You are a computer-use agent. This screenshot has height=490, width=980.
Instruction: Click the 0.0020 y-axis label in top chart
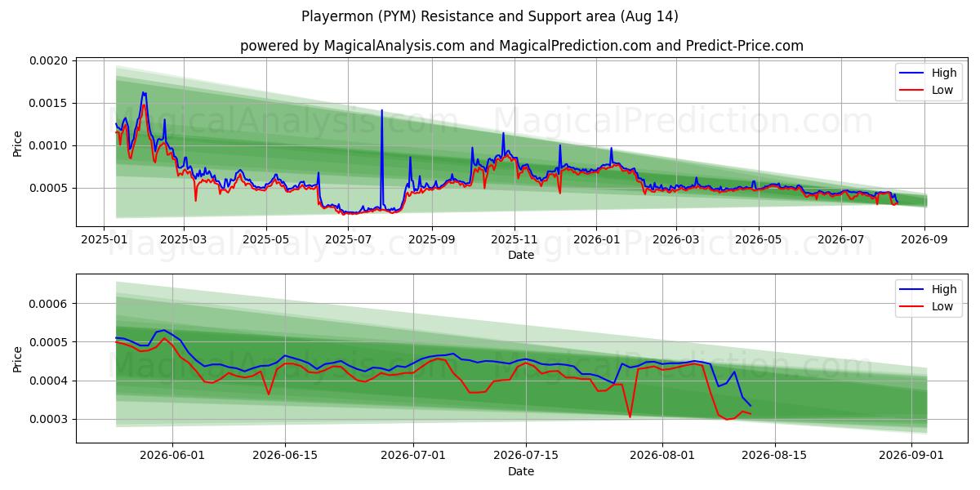tap(50, 61)
